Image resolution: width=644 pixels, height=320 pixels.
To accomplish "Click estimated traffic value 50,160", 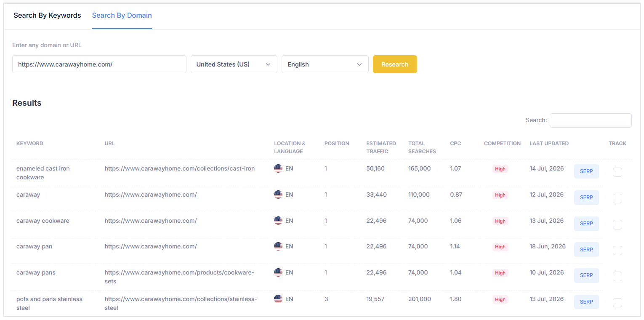I will click(x=375, y=168).
